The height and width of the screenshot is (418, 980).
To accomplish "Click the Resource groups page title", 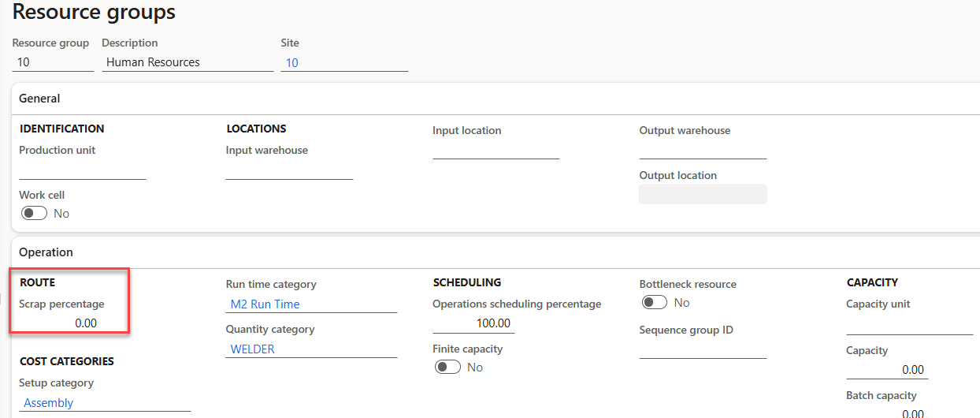I will point(94,12).
